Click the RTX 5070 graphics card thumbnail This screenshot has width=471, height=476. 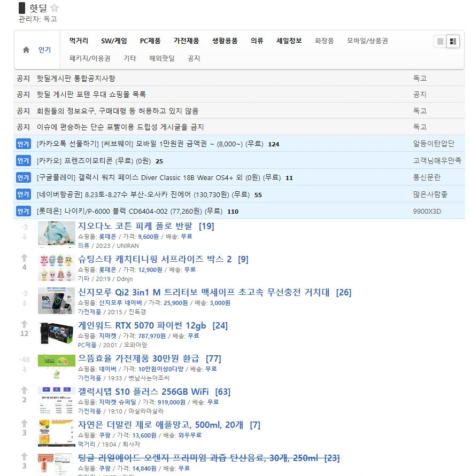(x=56, y=334)
